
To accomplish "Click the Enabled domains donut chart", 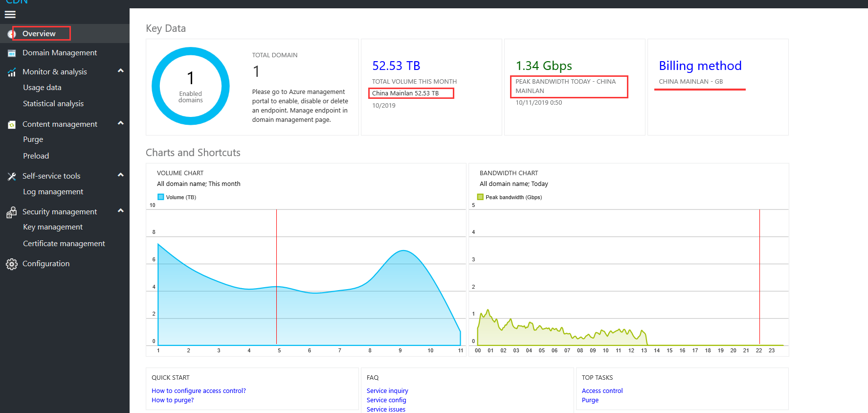I will click(191, 86).
